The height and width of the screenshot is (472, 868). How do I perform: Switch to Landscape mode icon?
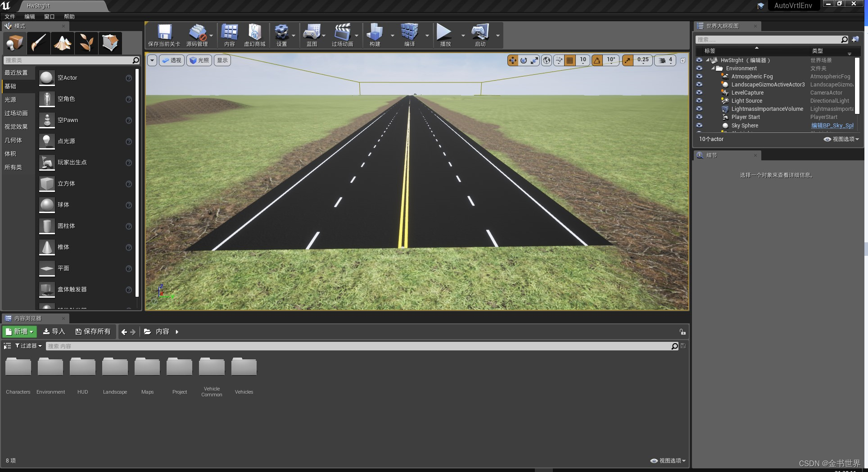tap(62, 43)
